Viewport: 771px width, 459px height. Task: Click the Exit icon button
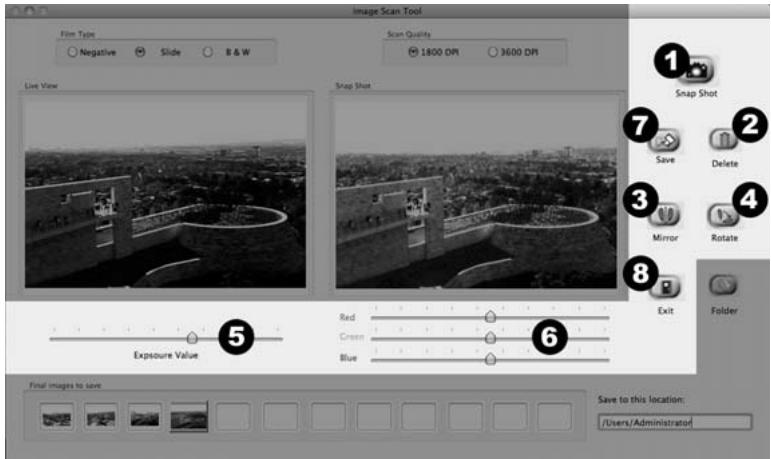665,287
